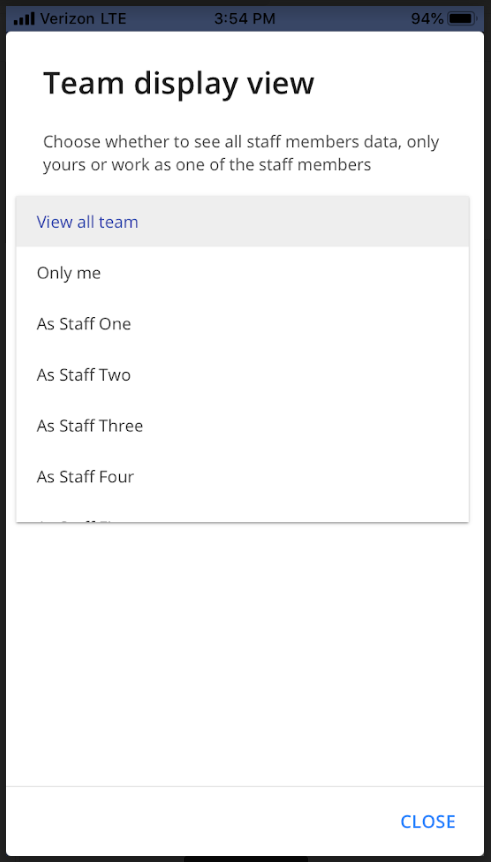The image size is (491, 862).
Task: Click the footer area left of CLOSE
Action: (x=198, y=821)
